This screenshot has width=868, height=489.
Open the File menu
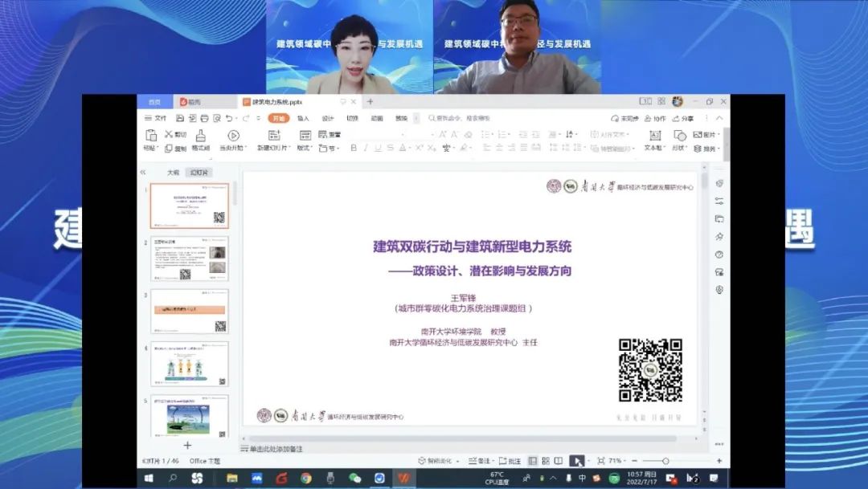tap(156, 118)
